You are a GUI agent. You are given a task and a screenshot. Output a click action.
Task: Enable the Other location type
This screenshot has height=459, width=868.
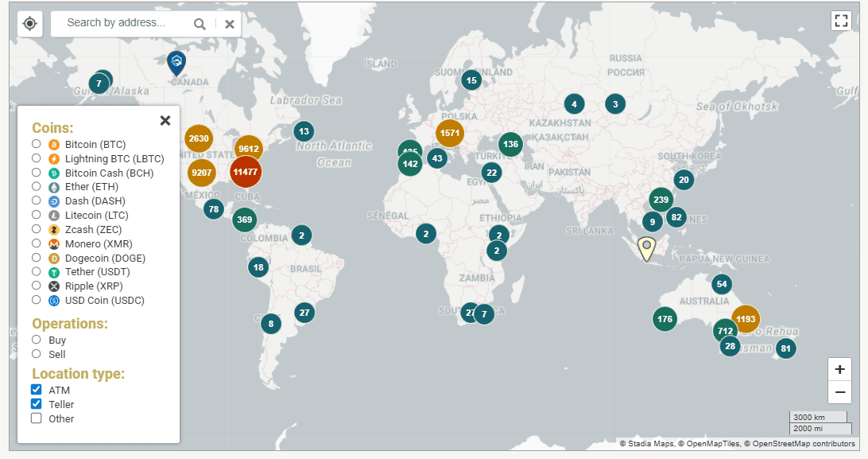36,418
